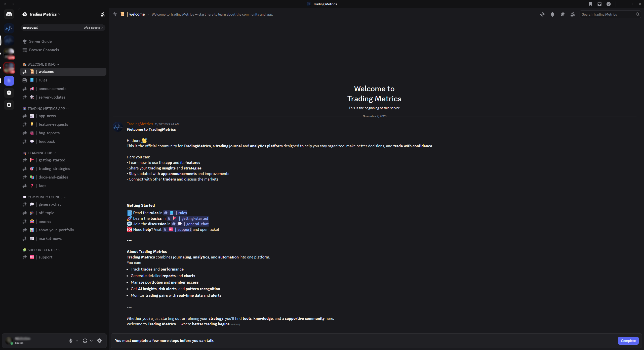This screenshot has height=350, width=644.
Task: Select the welcome channel in sidebar
Action: click(63, 72)
